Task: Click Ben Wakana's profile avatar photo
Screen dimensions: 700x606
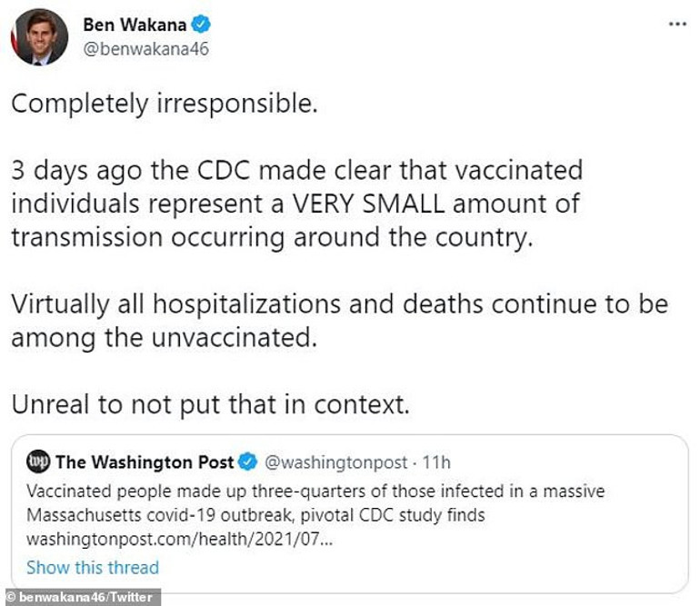Action: click(39, 36)
